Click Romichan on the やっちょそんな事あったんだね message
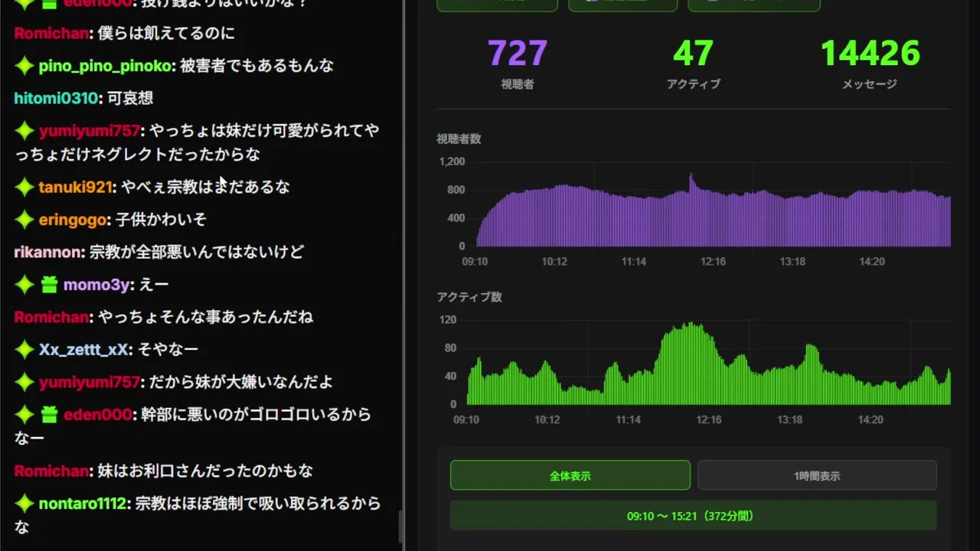This screenshot has width=980, height=551. pos(51,317)
